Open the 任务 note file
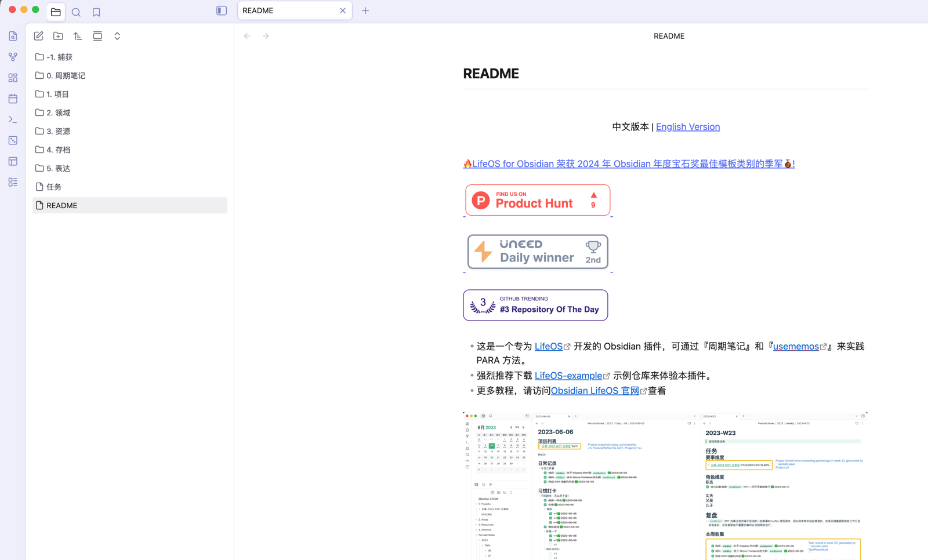The image size is (928, 560). [130, 187]
